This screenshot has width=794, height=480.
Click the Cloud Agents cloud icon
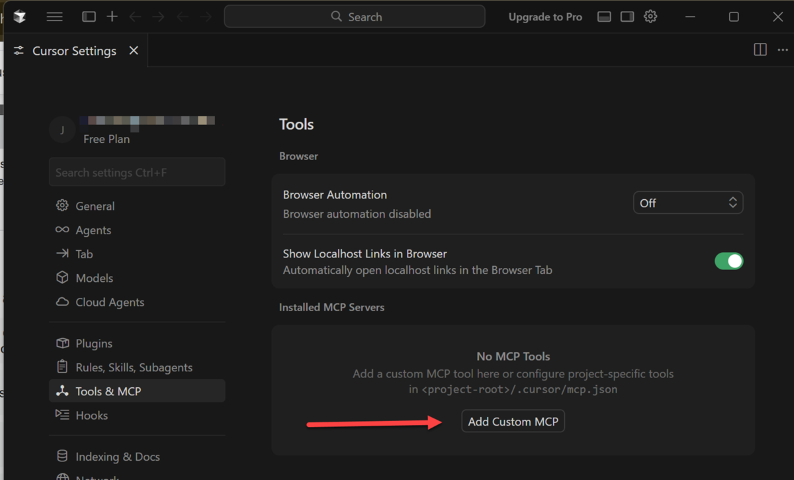pos(62,302)
